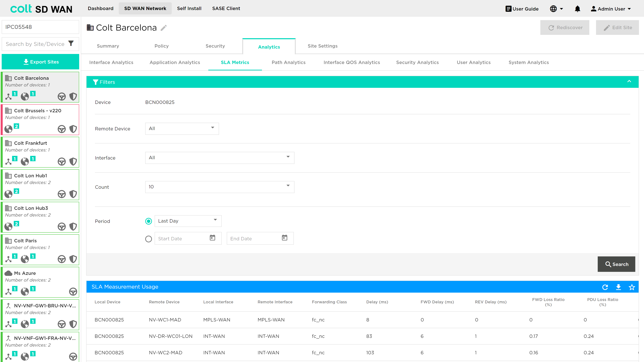Open the Admin User account menu

[611, 9]
